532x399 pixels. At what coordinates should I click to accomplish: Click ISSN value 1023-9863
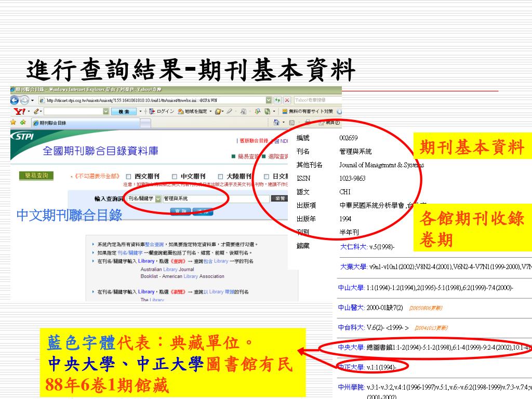coord(352,179)
